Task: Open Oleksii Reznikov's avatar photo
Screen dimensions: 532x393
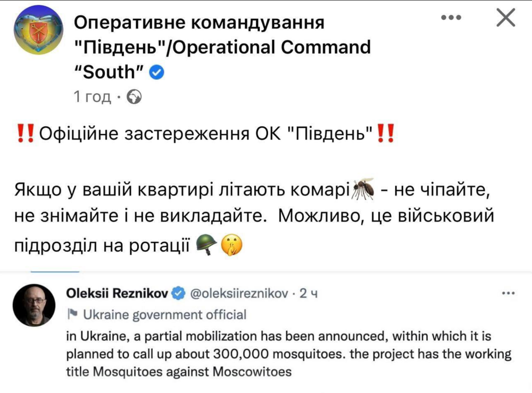Action: pyautogui.click(x=34, y=305)
